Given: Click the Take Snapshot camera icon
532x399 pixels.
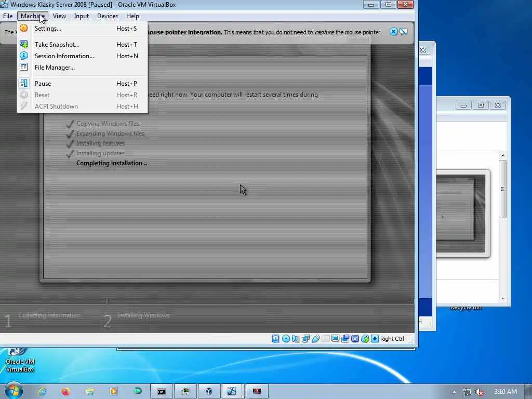Looking at the screenshot, I should (24, 44).
